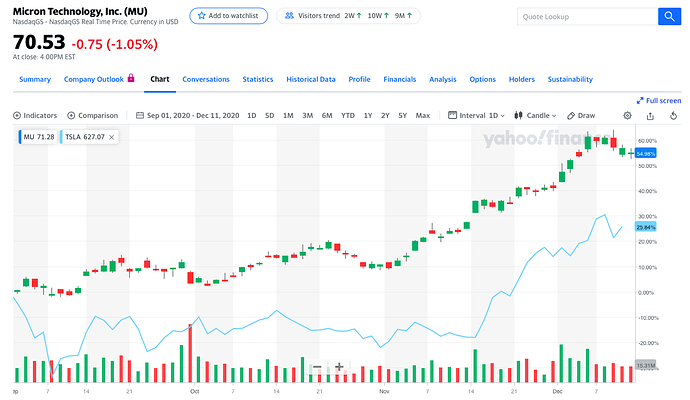Zoom out with the minus button
The image size is (690, 400).
coord(317,367)
